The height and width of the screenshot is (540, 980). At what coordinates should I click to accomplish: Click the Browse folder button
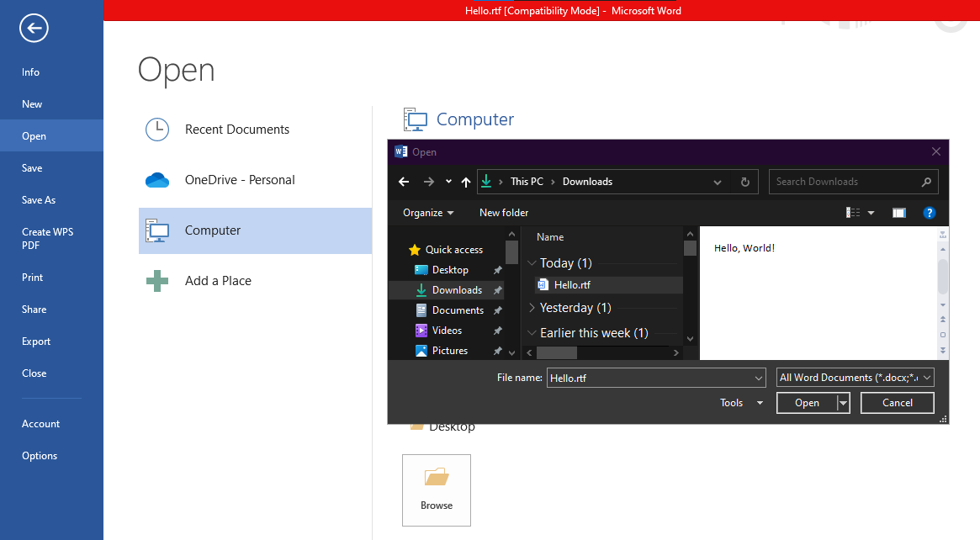coord(437,490)
